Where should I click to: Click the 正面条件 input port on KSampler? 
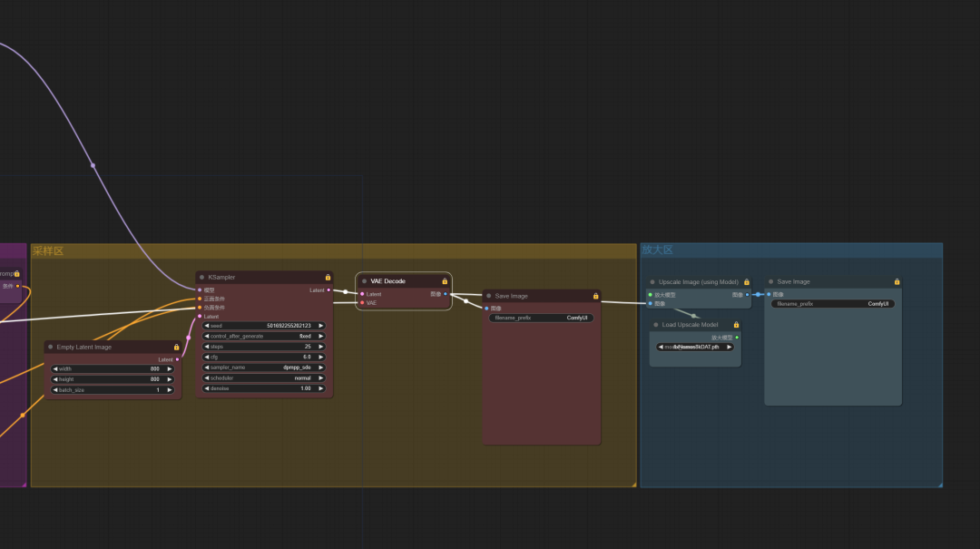point(200,299)
